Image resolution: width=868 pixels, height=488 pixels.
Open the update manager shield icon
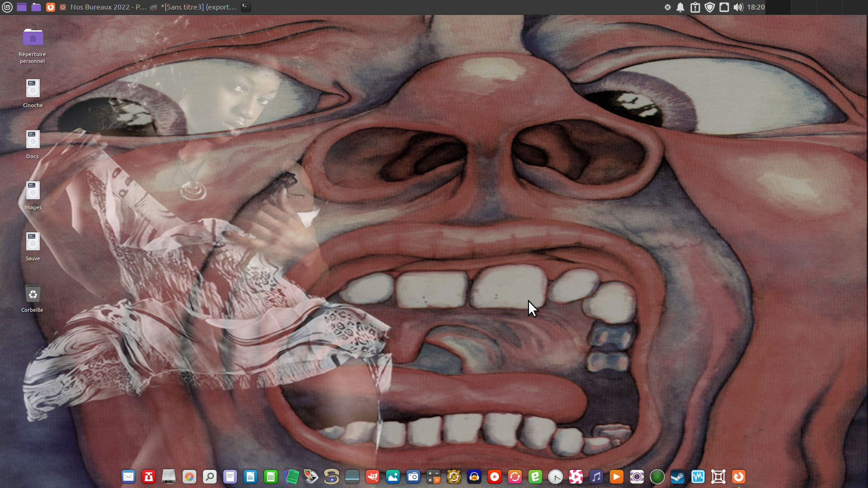710,7
